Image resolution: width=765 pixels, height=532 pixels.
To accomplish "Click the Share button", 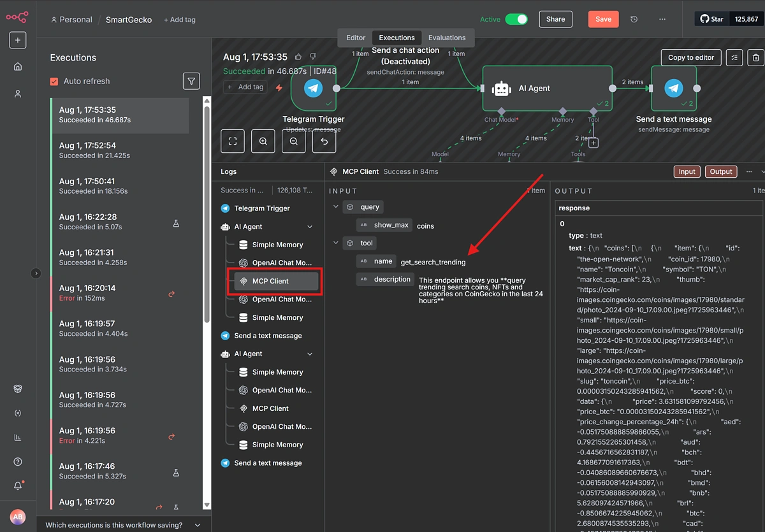I will tap(555, 19).
